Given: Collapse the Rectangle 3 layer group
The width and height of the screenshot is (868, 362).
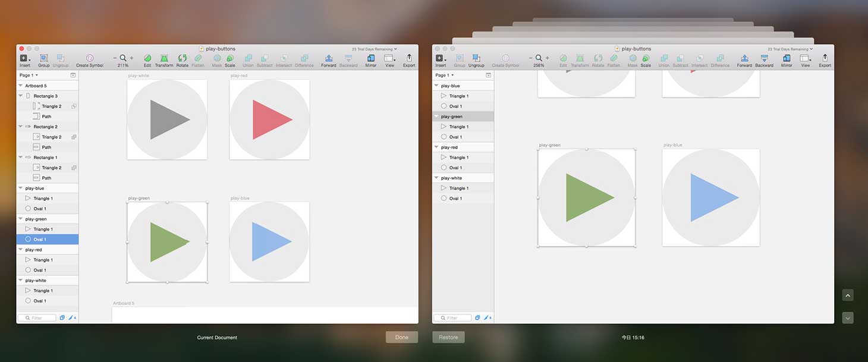Looking at the screenshot, I should 21,96.
